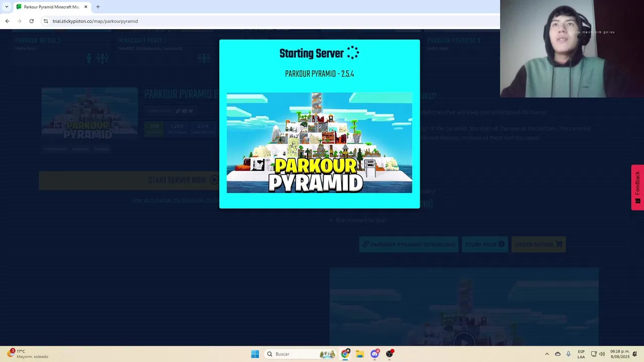
Task: Reload the page with the refresh icon
Action: pos(31,21)
